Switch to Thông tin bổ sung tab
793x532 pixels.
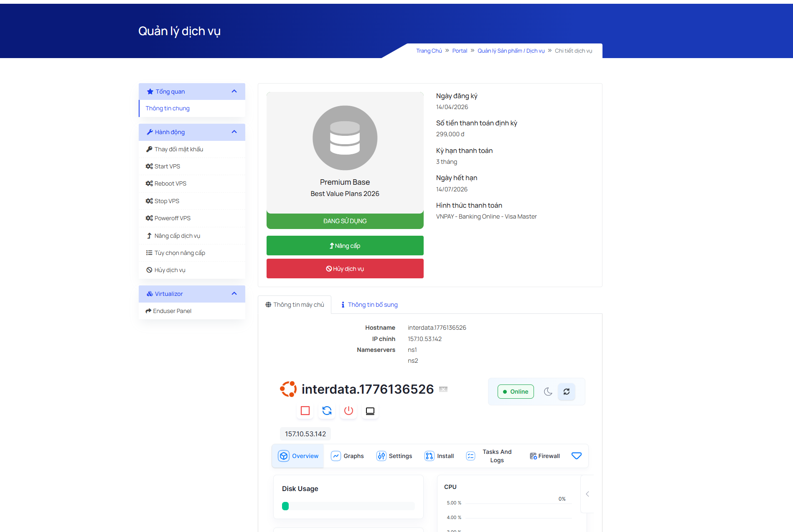[369, 305]
